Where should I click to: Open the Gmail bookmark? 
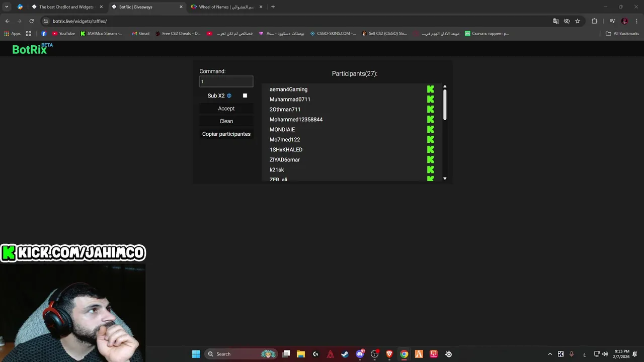click(x=140, y=34)
